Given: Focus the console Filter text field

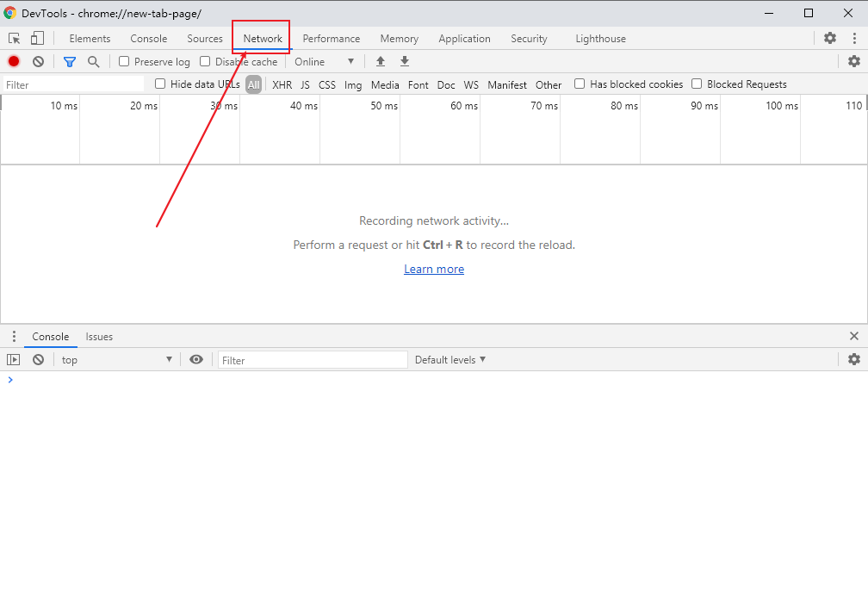Looking at the screenshot, I should [x=313, y=360].
